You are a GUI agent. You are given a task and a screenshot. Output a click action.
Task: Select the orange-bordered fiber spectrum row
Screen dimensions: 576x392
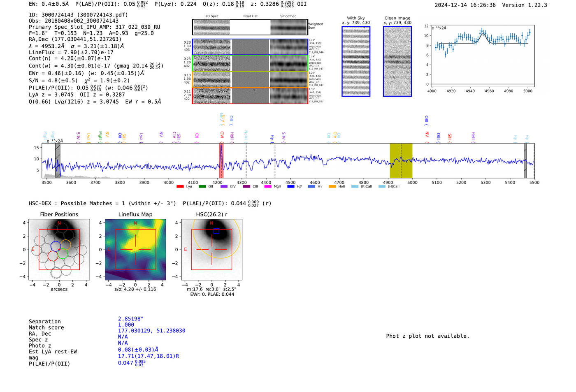point(250,79)
